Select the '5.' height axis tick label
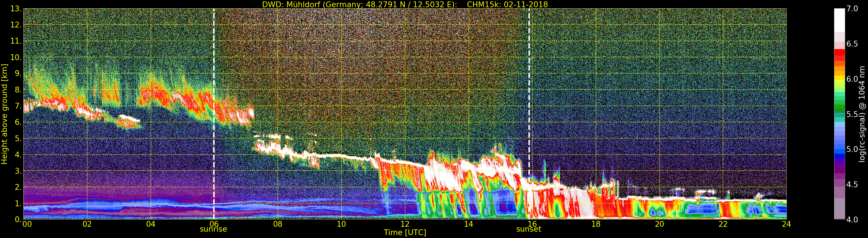This screenshot has height=238, width=868. point(18,138)
